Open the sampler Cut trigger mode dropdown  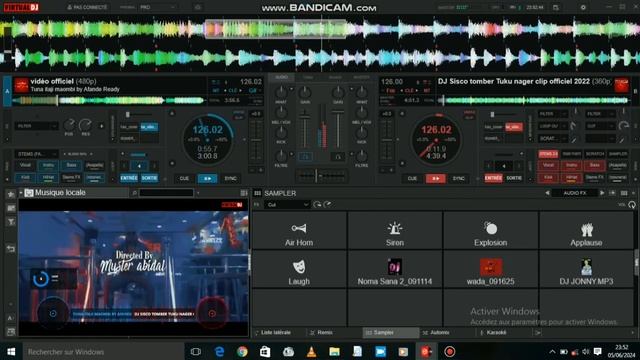[x=288, y=204]
